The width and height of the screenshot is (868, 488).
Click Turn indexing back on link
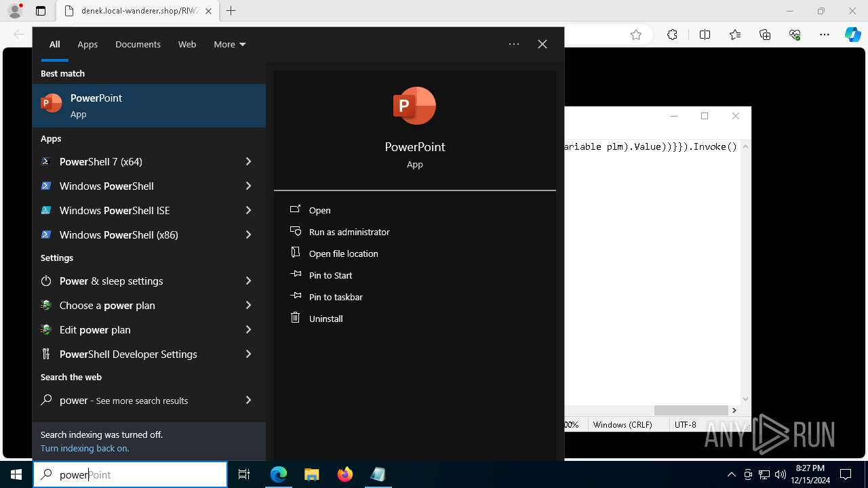coord(85,448)
